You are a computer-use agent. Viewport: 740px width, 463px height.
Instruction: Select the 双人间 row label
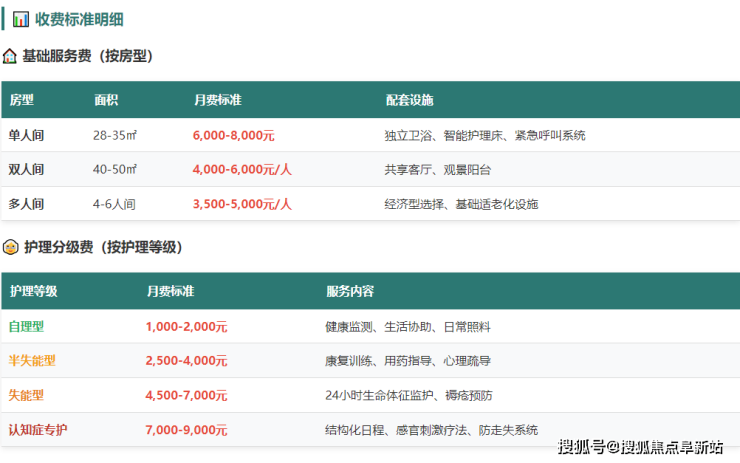tap(27, 169)
